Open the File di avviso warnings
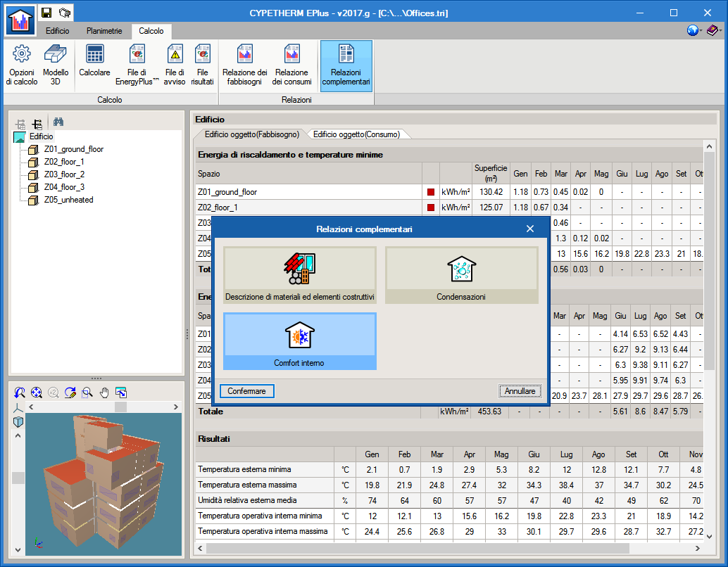This screenshot has height=567, width=728. pos(175,65)
